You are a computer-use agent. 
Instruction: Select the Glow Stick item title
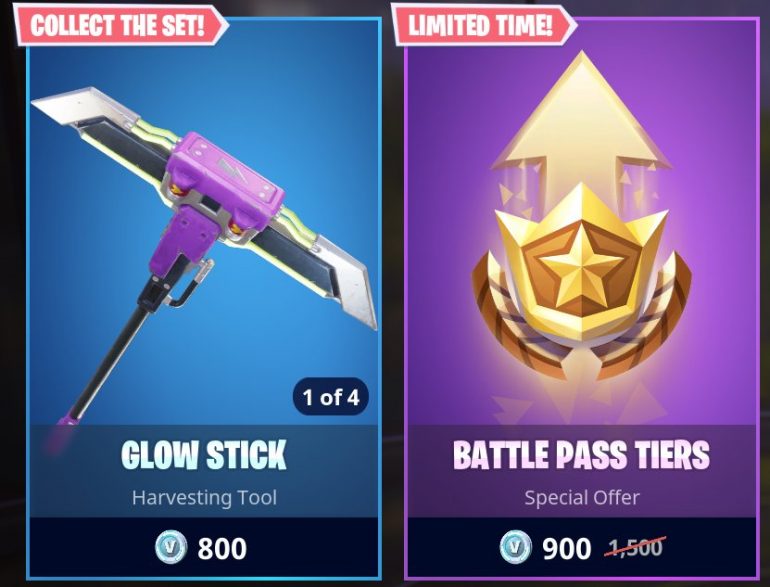(x=204, y=455)
